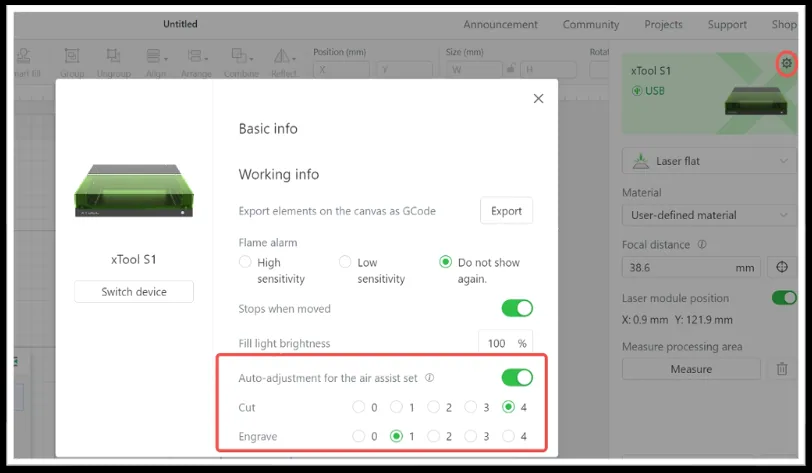Expand the Laser flat mode dropdown

[x=709, y=161]
